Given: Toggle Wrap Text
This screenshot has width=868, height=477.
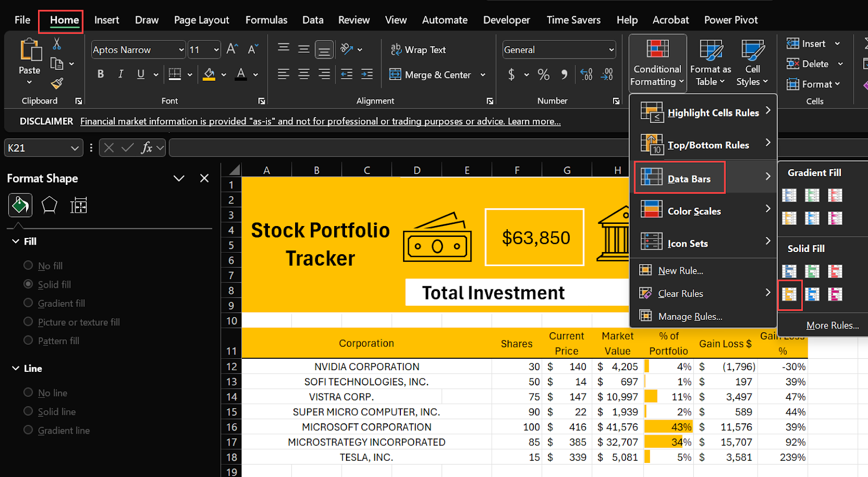Looking at the screenshot, I should (x=418, y=49).
